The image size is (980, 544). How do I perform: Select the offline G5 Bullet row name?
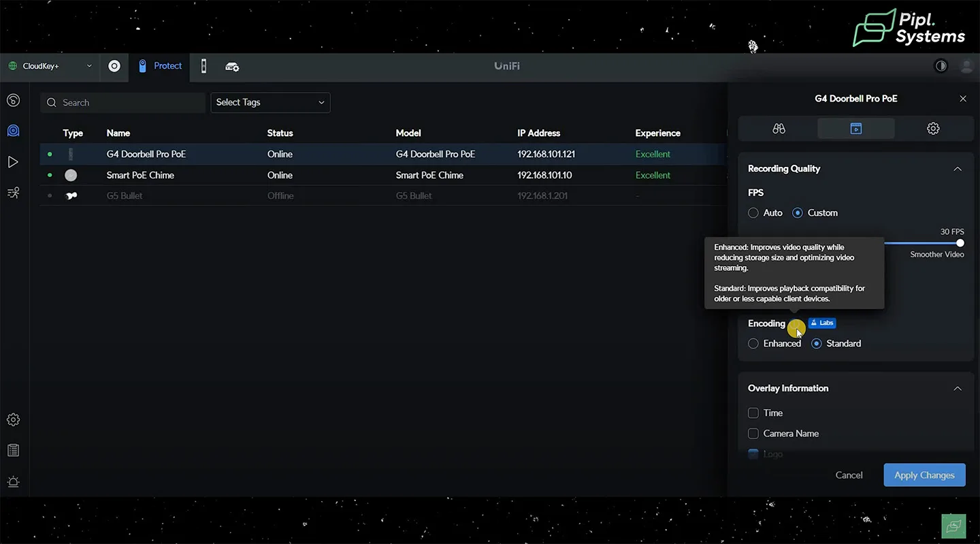125,196
